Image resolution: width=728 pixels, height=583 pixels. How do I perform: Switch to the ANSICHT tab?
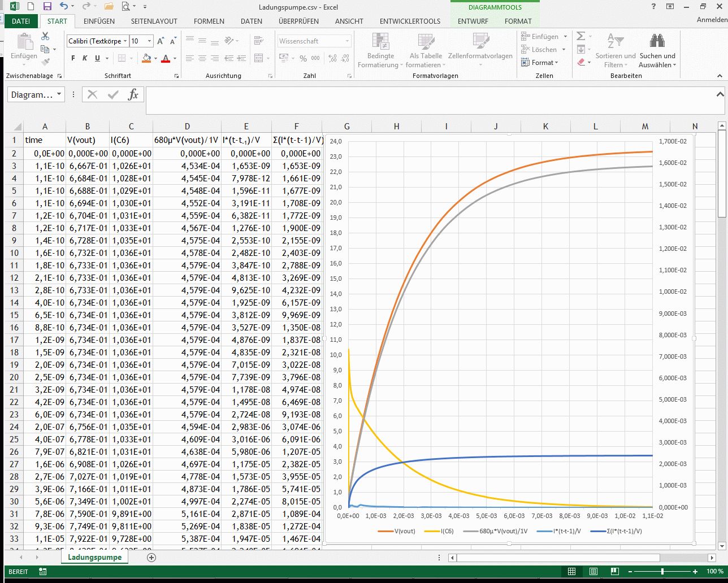tap(349, 21)
